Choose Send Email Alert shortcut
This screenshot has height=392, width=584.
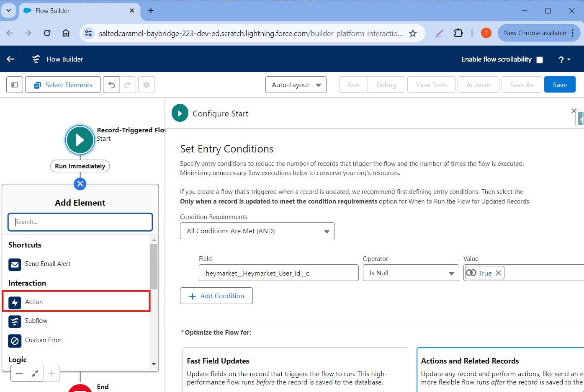click(76, 264)
